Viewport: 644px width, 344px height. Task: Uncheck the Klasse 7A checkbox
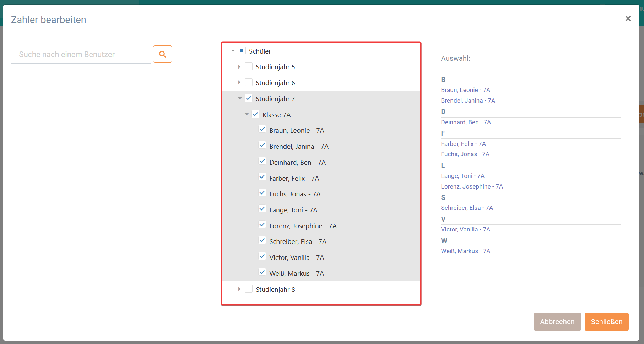(x=255, y=114)
